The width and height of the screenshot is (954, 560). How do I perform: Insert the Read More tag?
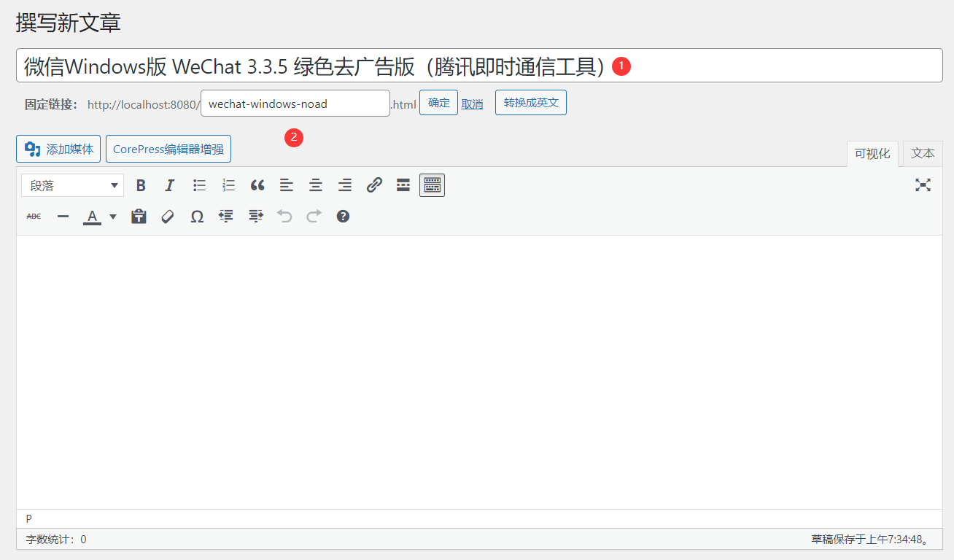(403, 185)
